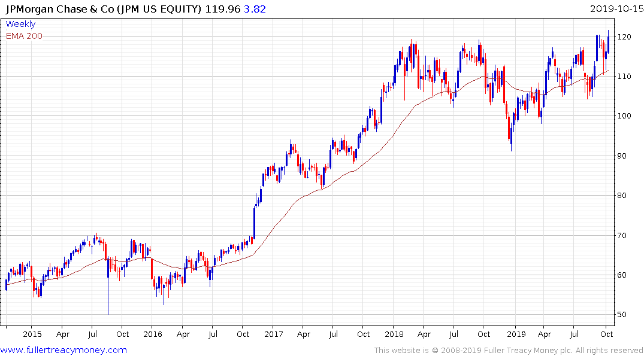644x359 pixels.
Task: Click the 2015 year label on time axis
Action: tap(32, 334)
